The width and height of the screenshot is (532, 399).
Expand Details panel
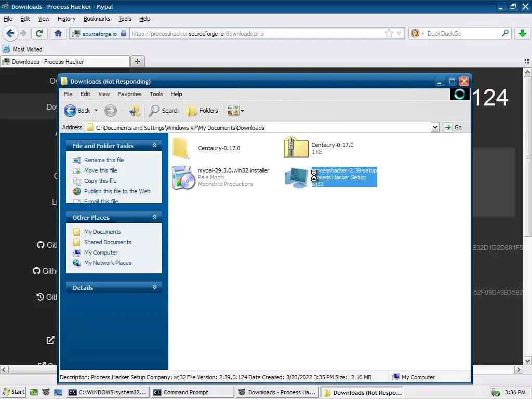click(154, 287)
